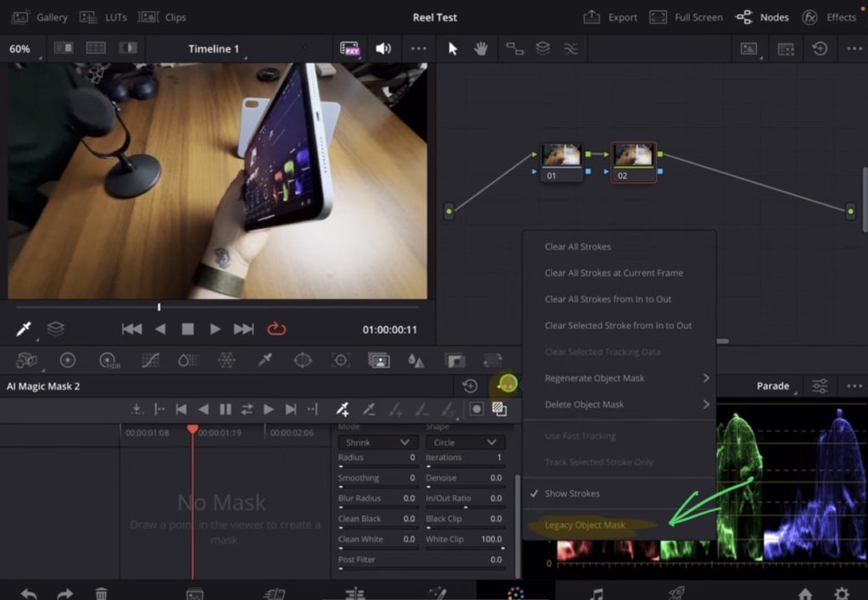Image resolution: width=868 pixels, height=600 pixels.
Task: Open the Magic Mask panel icon
Action: 379,359
